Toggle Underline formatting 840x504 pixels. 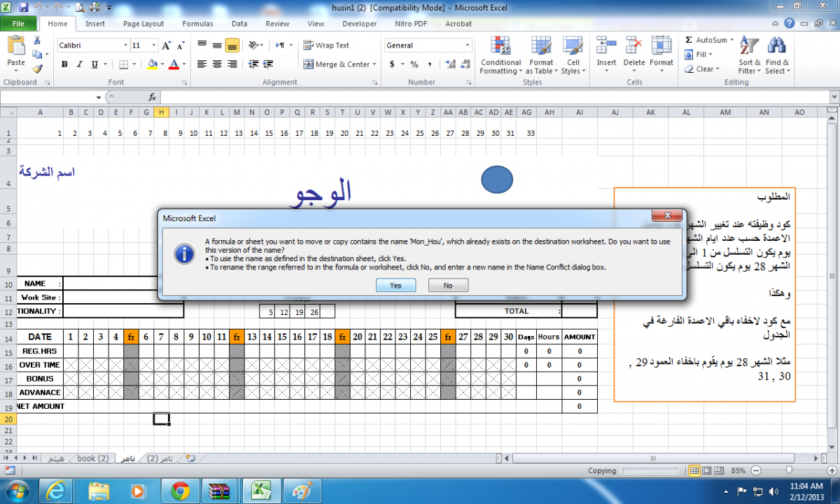point(94,64)
